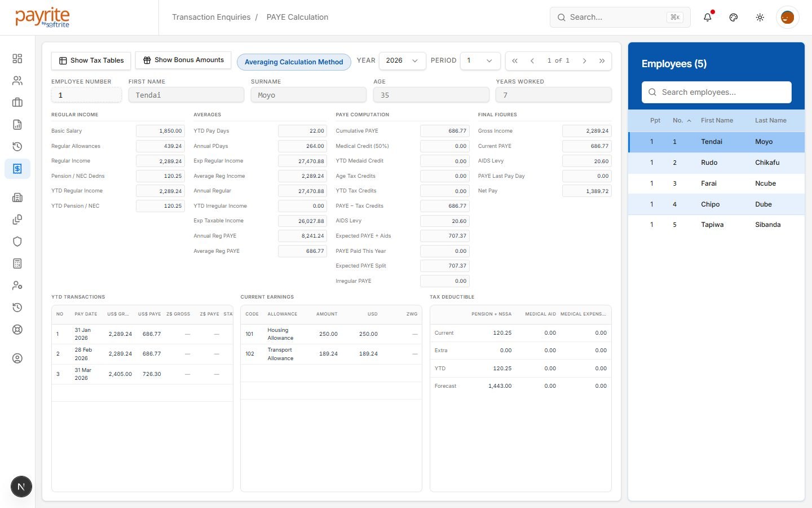Open the copy documents sidebar icon

(17, 220)
